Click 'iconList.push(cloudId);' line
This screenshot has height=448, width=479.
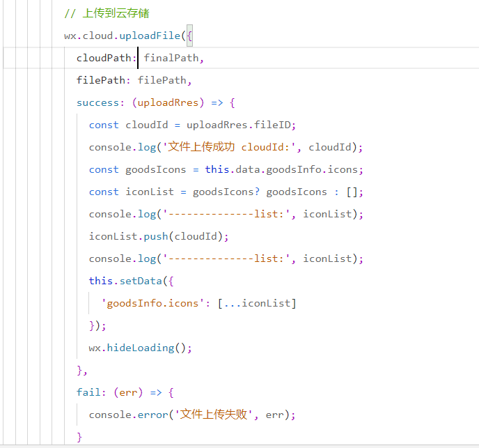pyautogui.click(x=159, y=236)
